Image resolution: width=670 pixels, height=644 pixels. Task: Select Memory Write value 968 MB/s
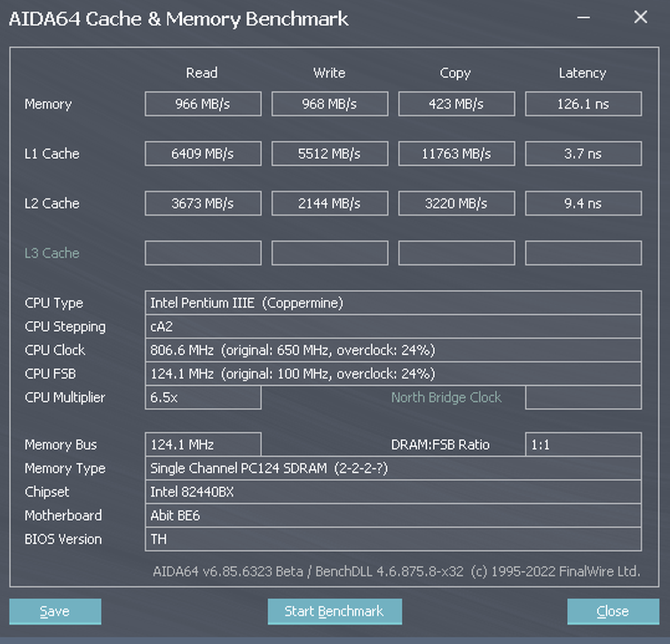point(330,104)
